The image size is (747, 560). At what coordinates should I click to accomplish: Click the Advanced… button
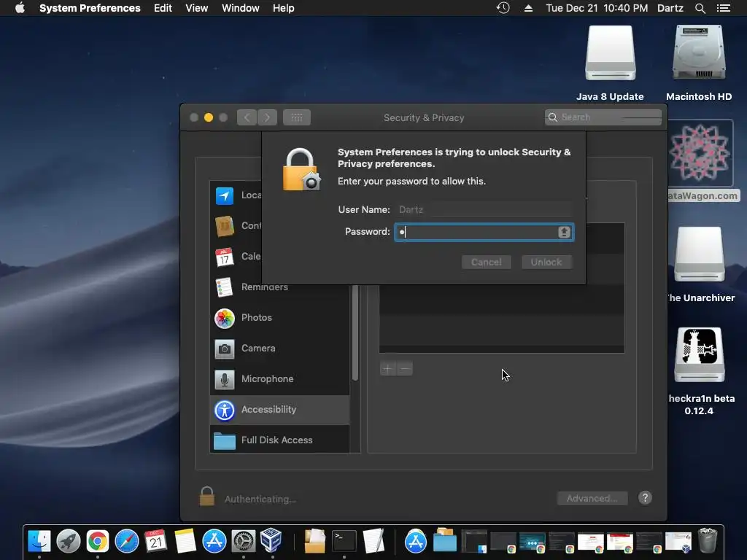click(x=592, y=499)
